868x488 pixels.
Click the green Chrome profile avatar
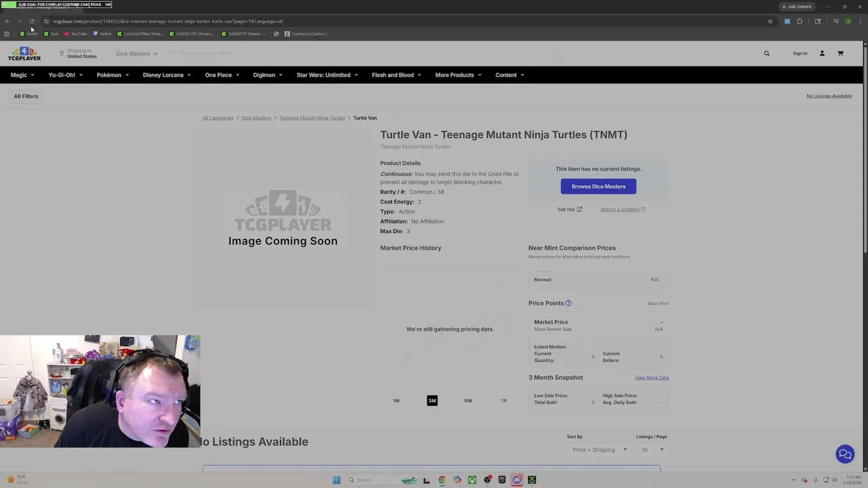(x=848, y=21)
